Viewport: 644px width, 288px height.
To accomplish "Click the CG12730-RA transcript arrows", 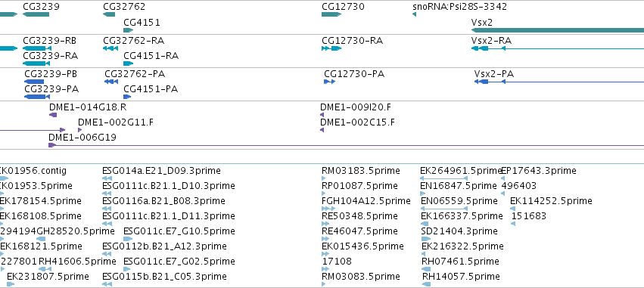I will pos(331,48).
